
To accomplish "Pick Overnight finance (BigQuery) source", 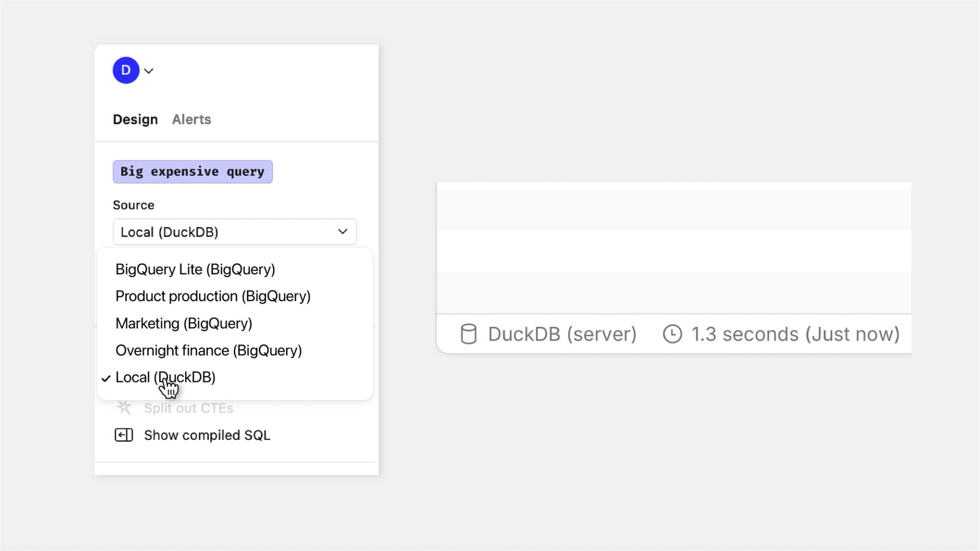I will click(208, 350).
